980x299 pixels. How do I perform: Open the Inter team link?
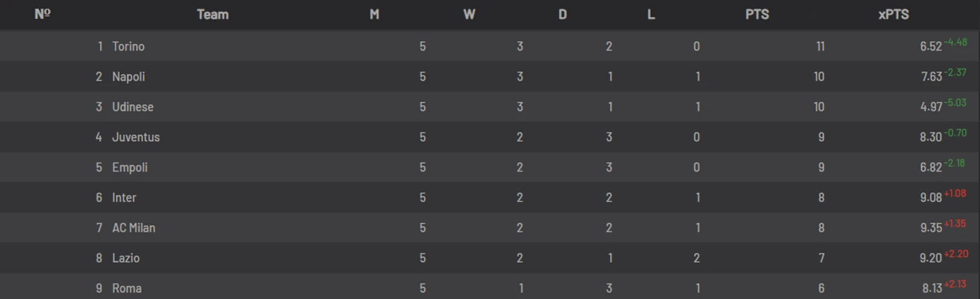124,198
